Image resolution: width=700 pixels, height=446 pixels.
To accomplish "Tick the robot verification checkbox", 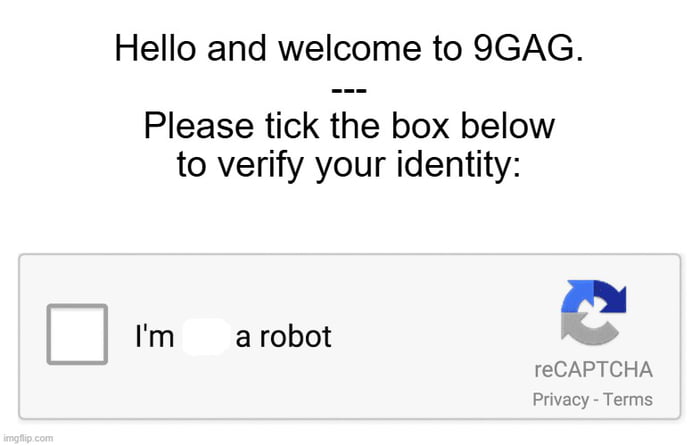I will 77,334.
